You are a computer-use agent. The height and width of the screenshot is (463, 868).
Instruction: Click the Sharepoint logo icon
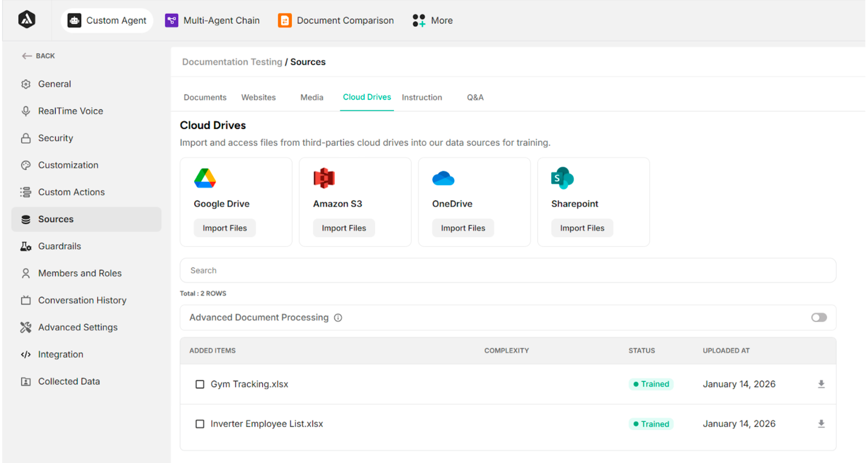[562, 178]
